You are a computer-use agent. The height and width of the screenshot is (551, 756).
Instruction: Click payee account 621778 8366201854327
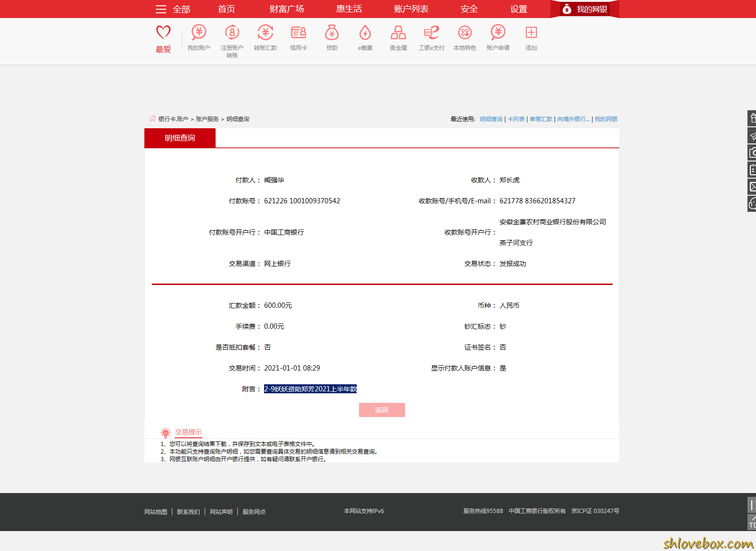click(538, 201)
